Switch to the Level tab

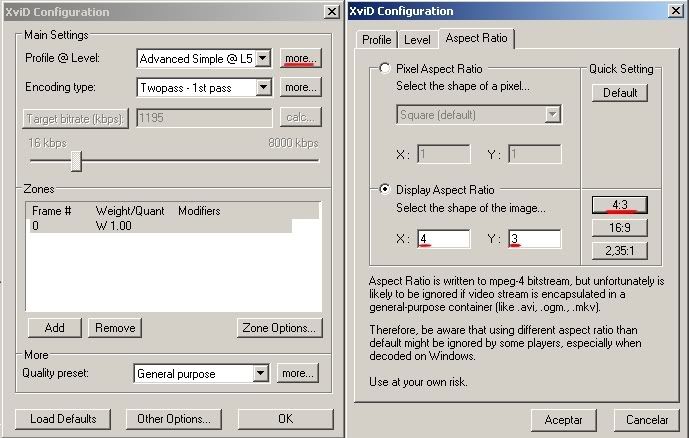pos(417,40)
